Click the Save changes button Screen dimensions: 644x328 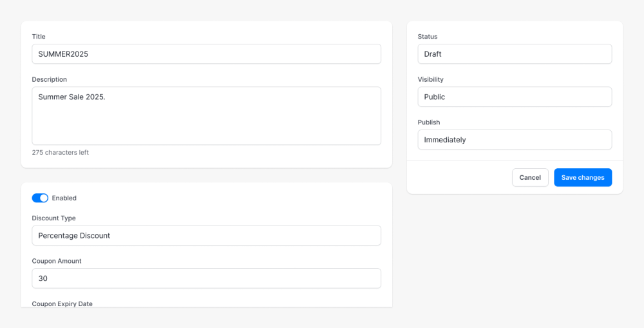tap(583, 178)
